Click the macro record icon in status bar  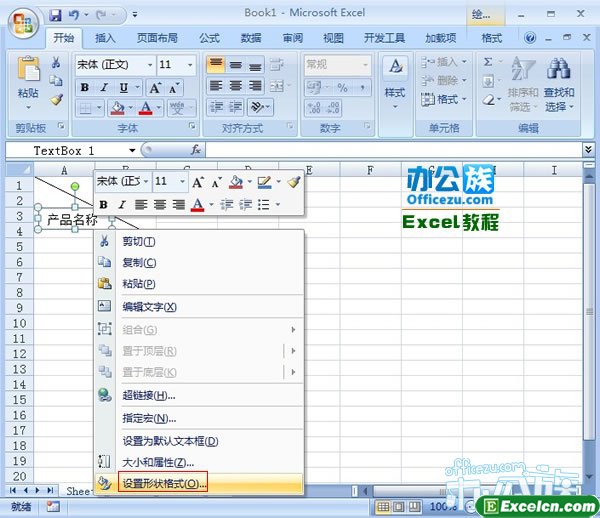click(53, 507)
